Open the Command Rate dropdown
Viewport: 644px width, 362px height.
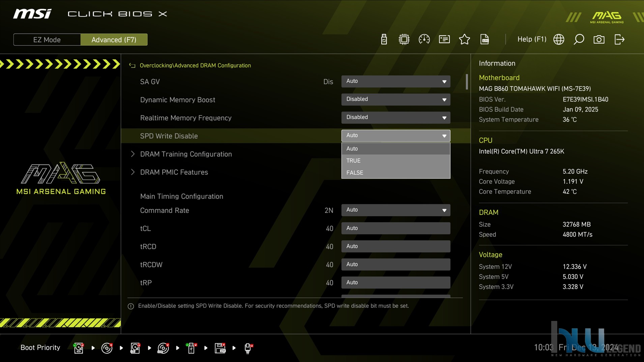(x=396, y=210)
